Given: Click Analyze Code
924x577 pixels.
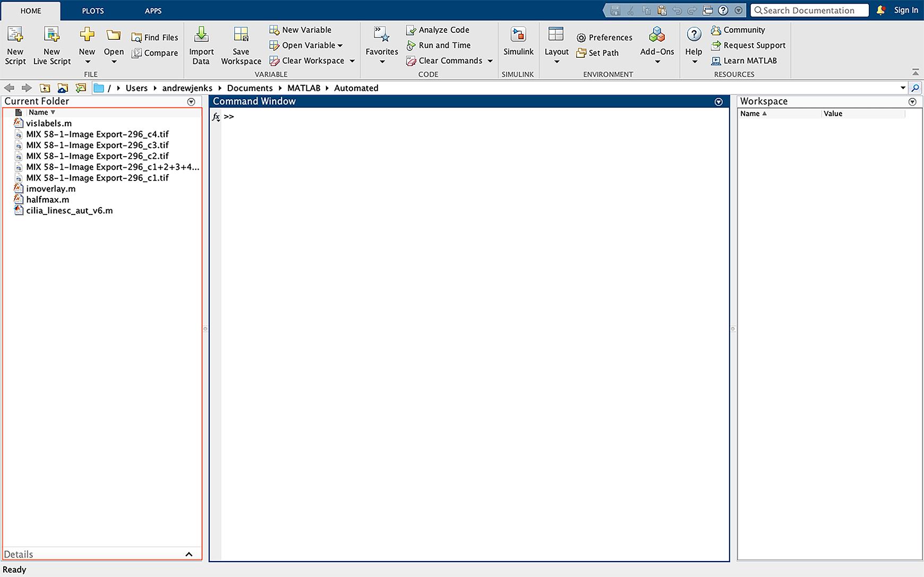Looking at the screenshot, I should point(438,30).
